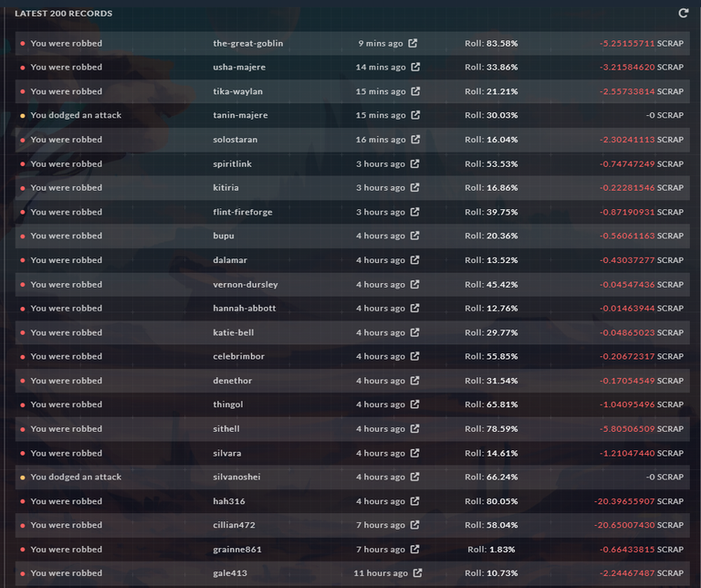Click the Roll: 1.83% value
The image size is (701, 588).
click(491, 549)
